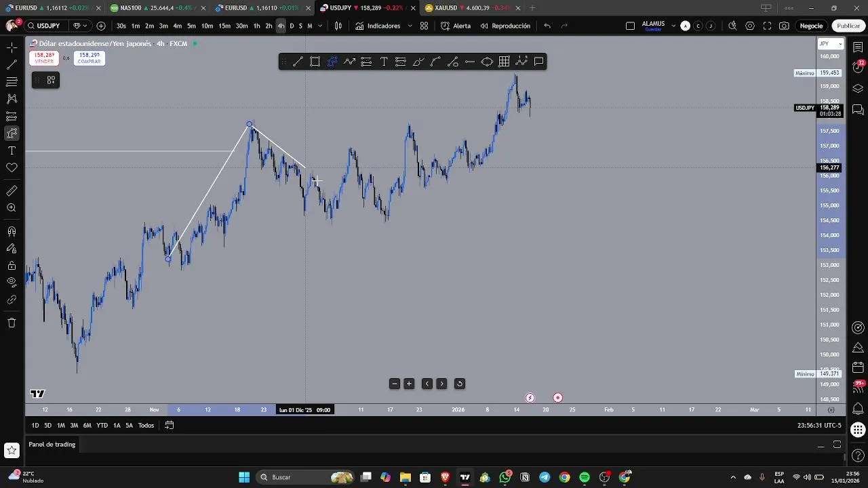Open quick search icon in top toolbar

[732, 26]
